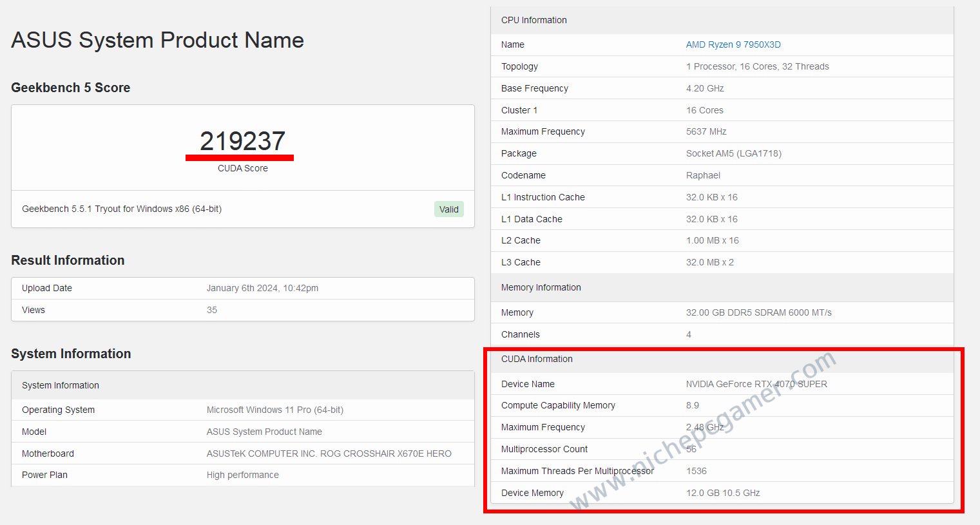Select the High performance power plan value

[x=242, y=475]
